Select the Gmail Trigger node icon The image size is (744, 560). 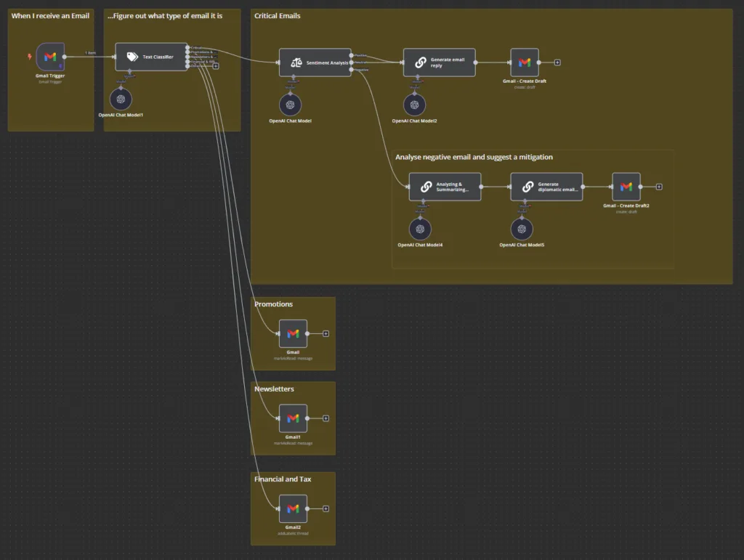pyautogui.click(x=50, y=57)
